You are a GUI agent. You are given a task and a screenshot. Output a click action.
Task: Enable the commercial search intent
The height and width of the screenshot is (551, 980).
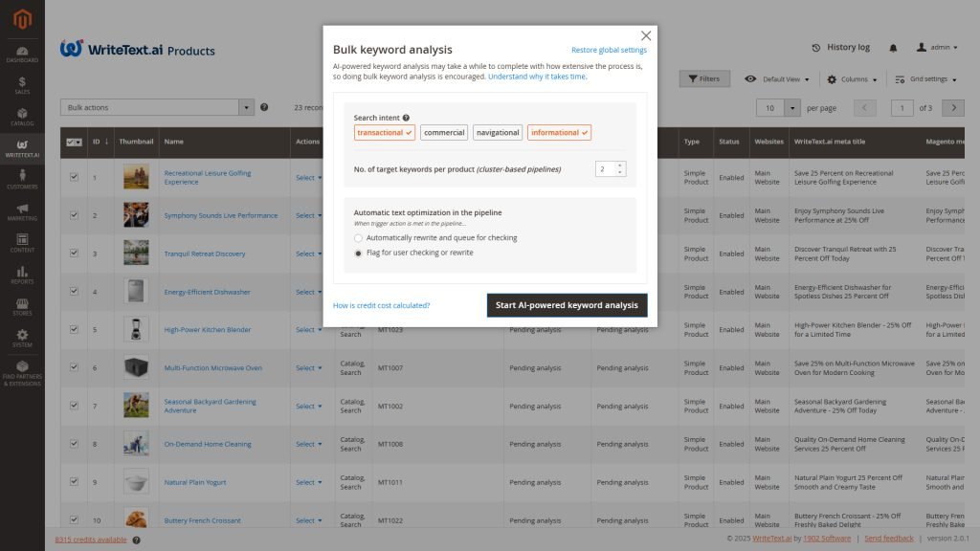point(444,133)
